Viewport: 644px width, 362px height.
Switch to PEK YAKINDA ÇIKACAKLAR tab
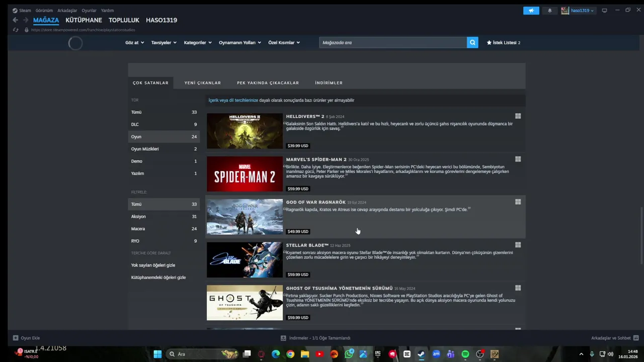click(x=268, y=82)
